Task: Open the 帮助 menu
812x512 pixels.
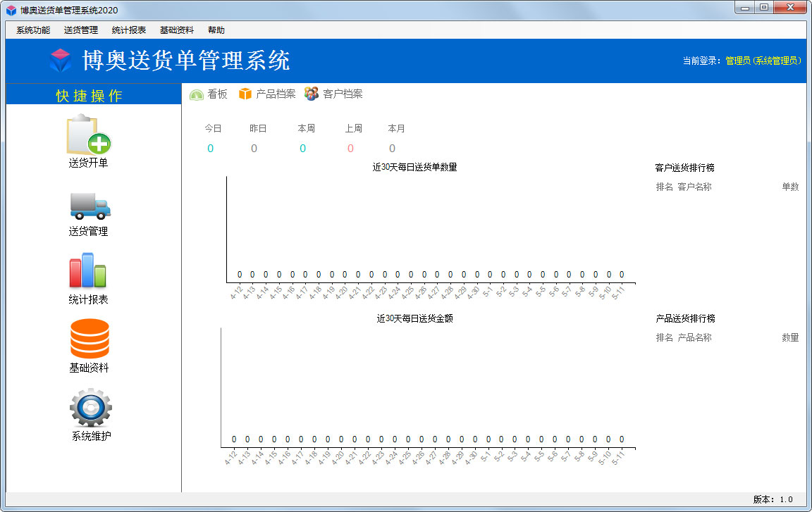Action: point(216,30)
